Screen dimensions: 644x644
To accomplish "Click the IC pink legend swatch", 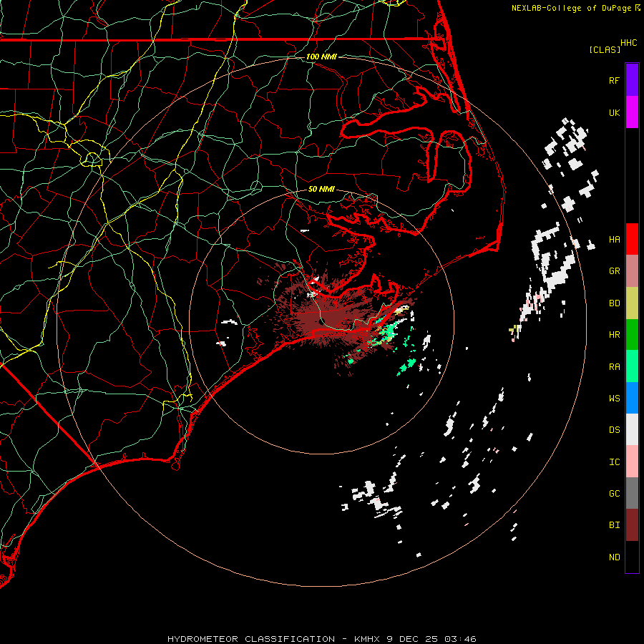I will pyautogui.click(x=632, y=462).
